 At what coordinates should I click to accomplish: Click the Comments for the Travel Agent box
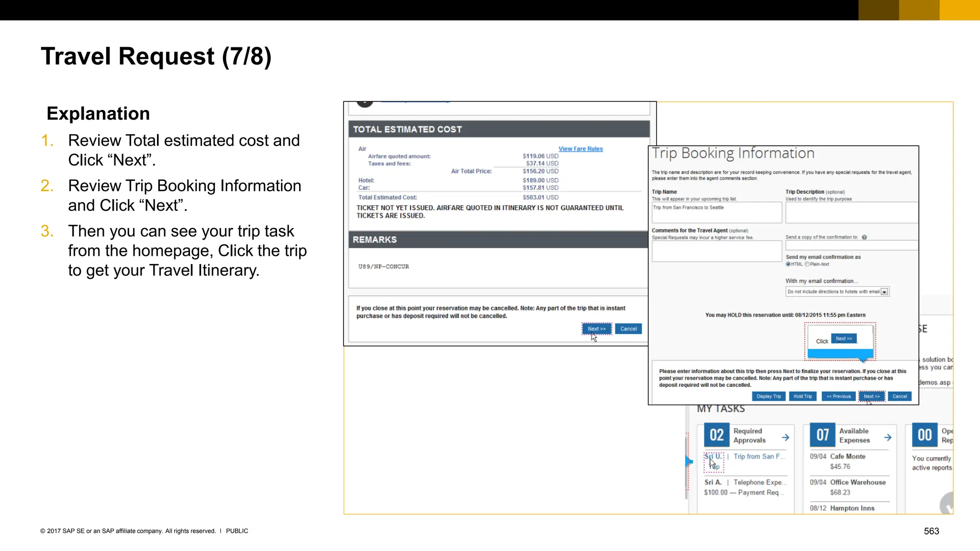[717, 251]
